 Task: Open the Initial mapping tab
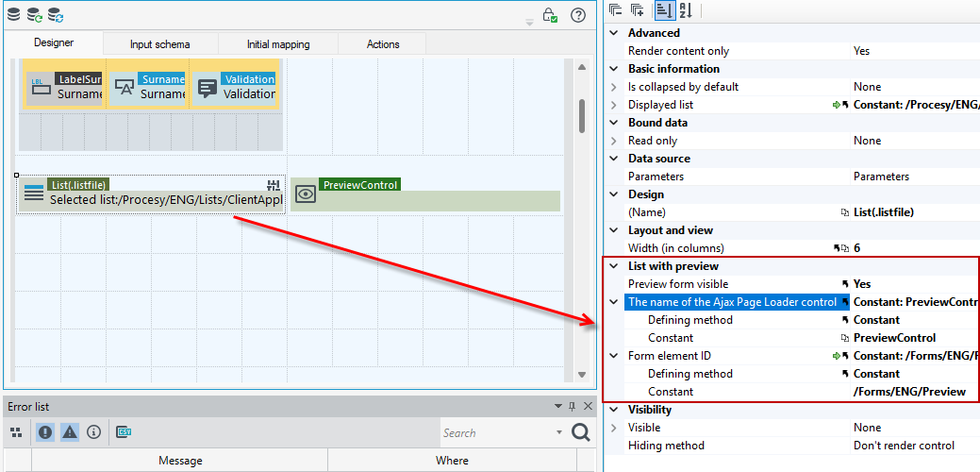(278, 44)
